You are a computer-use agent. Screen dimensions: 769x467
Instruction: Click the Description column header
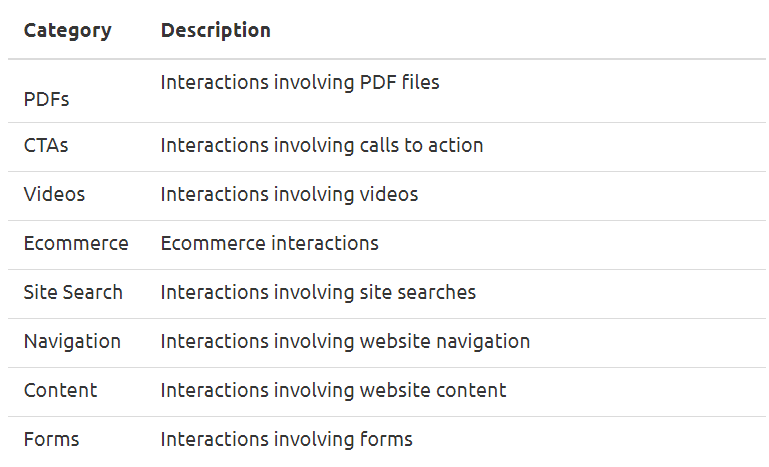[216, 30]
